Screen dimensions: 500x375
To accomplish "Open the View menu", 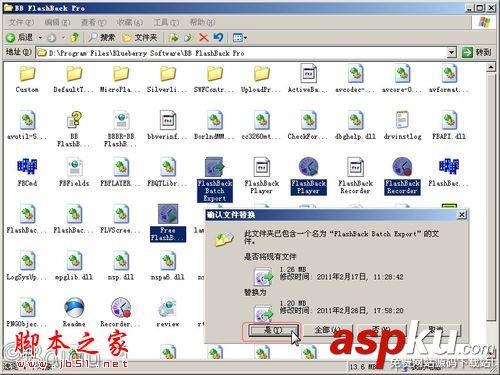I will click(x=93, y=22).
